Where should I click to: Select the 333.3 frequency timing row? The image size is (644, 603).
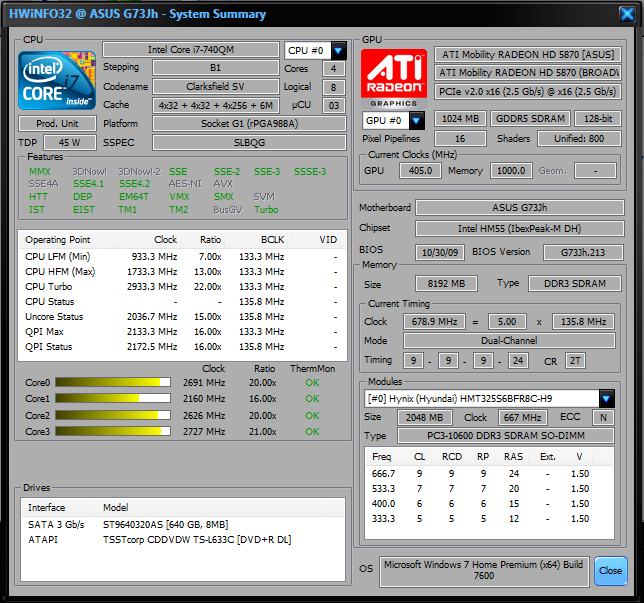point(489,519)
